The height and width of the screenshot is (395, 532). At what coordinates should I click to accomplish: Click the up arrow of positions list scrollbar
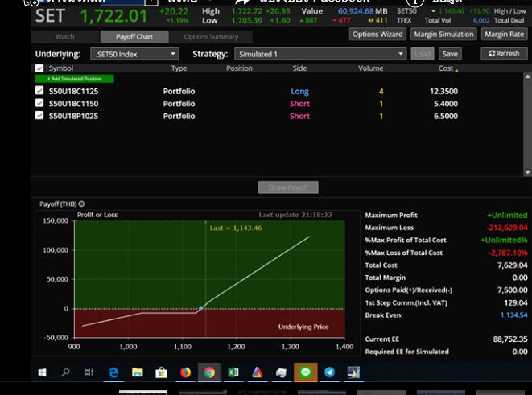pos(528,76)
